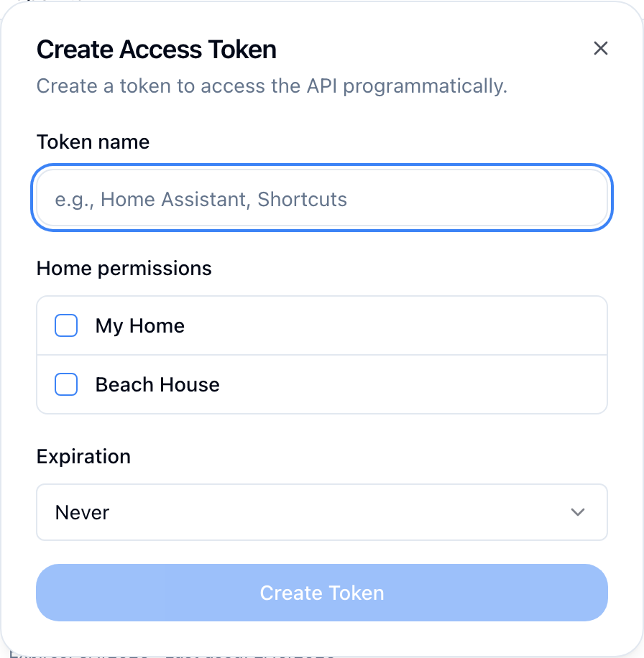Enable the My Home permission checkbox

65,325
